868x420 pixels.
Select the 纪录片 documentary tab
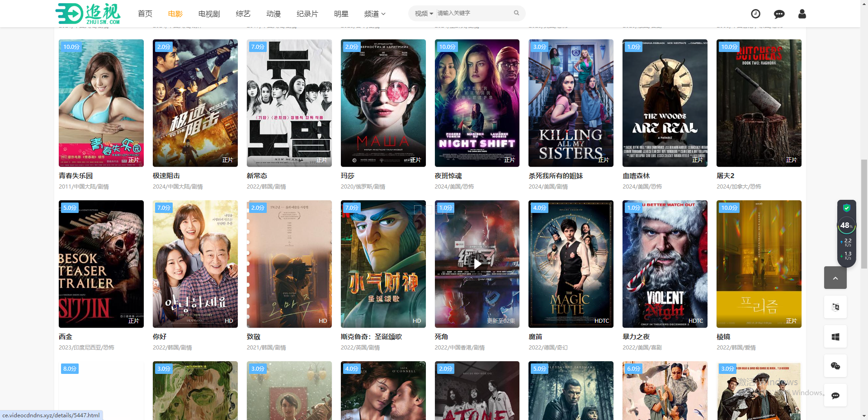tap(307, 14)
